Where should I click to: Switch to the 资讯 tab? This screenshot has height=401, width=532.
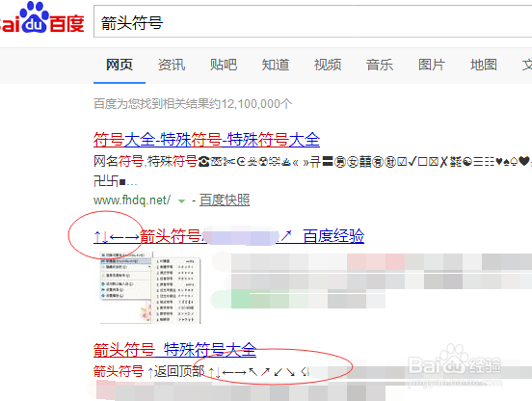[172, 65]
